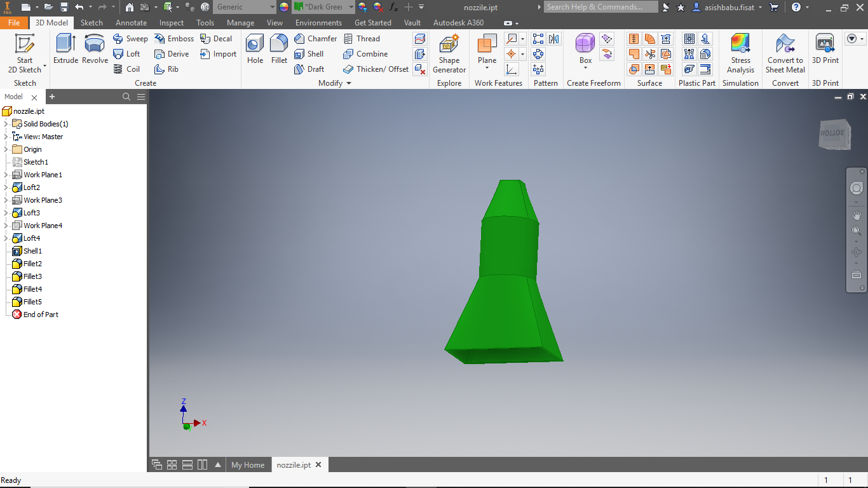868x488 pixels.
Task: Click the Favorites star icon
Action: click(x=681, y=7)
